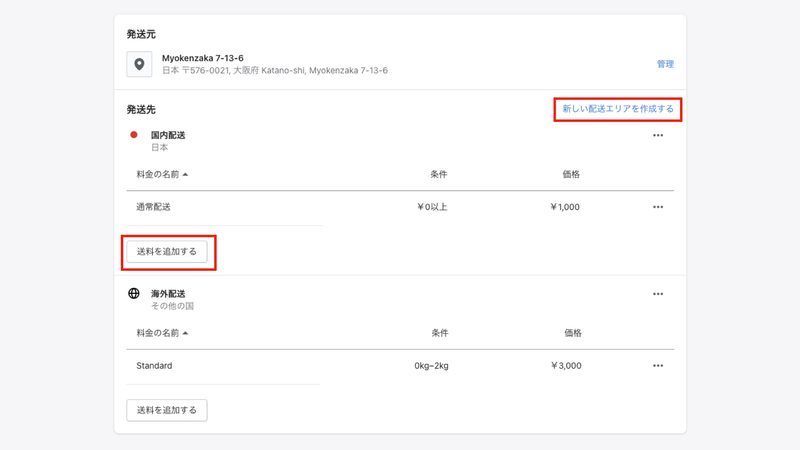This screenshot has height=450, width=800.
Task: Click the 発送元 section heading
Action: (x=141, y=34)
